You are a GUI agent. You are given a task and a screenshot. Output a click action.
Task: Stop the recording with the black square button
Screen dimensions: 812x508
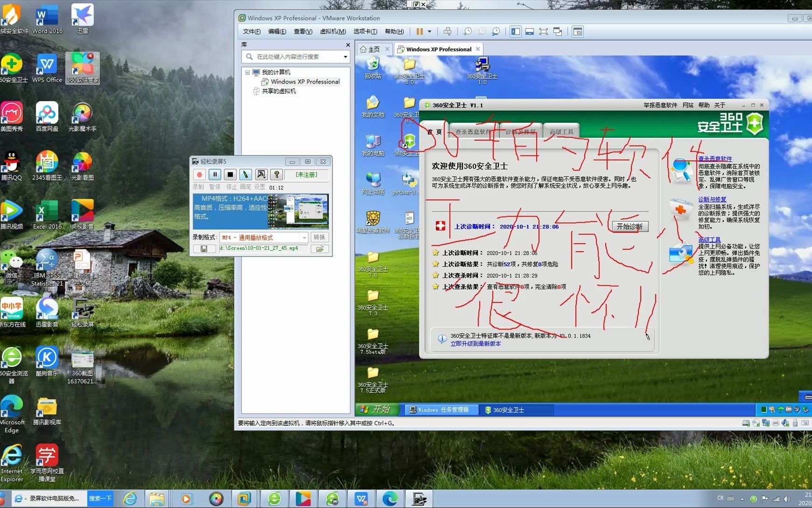[x=230, y=175]
